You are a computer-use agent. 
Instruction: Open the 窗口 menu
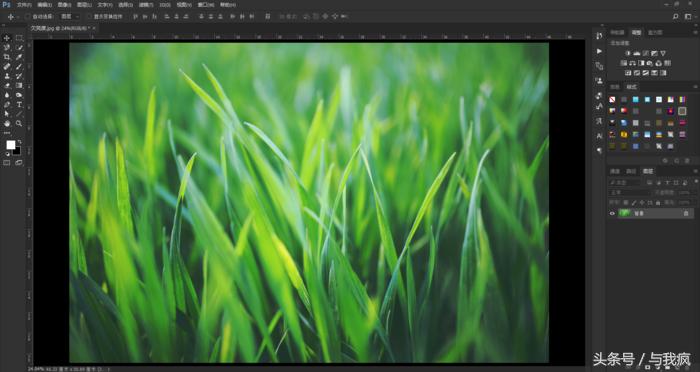click(205, 5)
